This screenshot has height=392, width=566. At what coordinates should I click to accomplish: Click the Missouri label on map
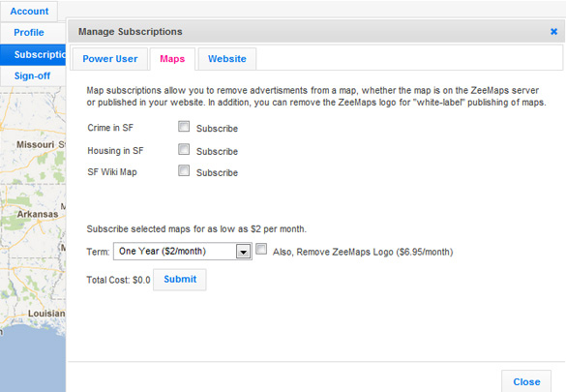(x=36, y=145)
